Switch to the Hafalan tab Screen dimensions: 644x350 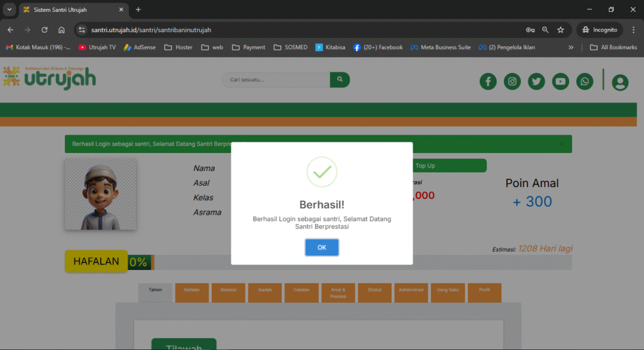click(x=191, y=290)
